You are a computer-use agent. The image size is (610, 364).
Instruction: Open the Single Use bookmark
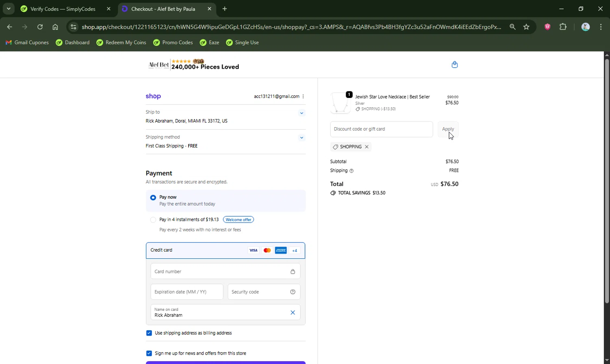242,42
